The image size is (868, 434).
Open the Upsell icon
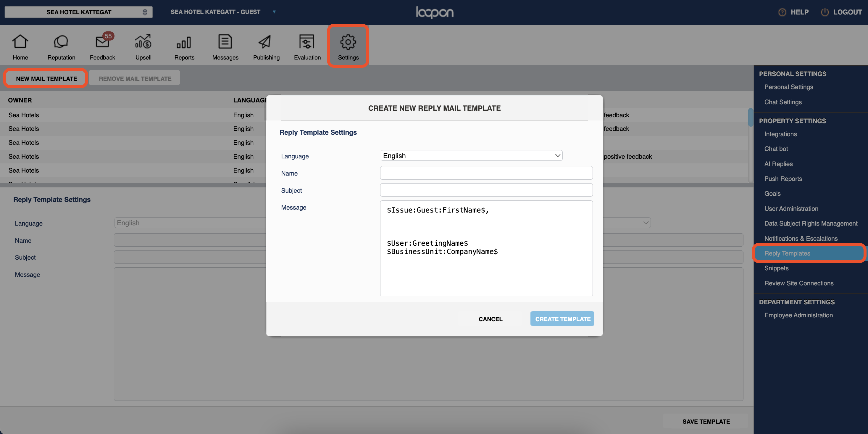143,42
